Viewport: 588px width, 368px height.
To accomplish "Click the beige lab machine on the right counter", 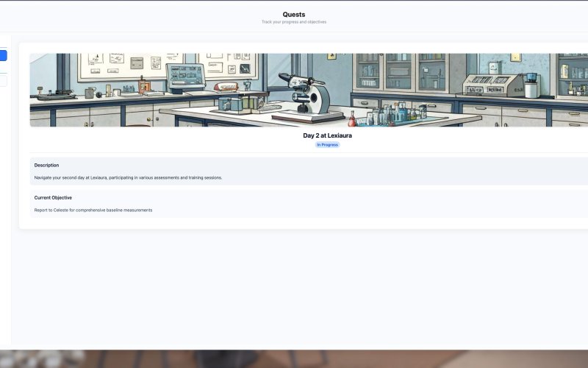I will pyautogui.click(x=492, y=85).
